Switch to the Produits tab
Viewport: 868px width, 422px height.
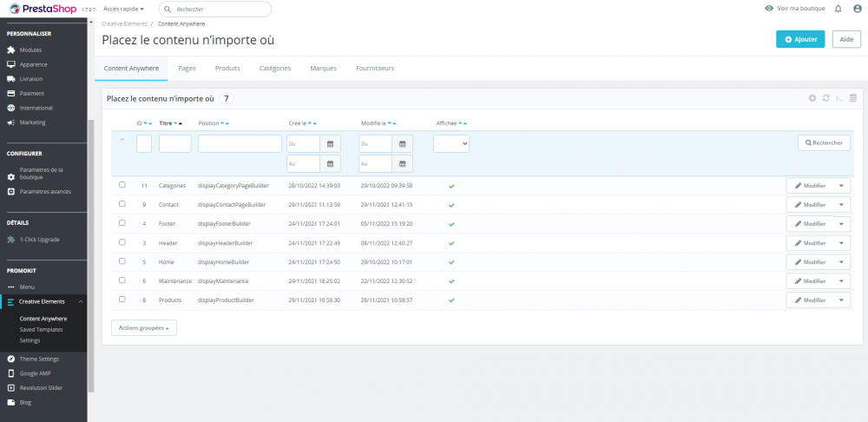pyautogui.click(x=227, y=69)
